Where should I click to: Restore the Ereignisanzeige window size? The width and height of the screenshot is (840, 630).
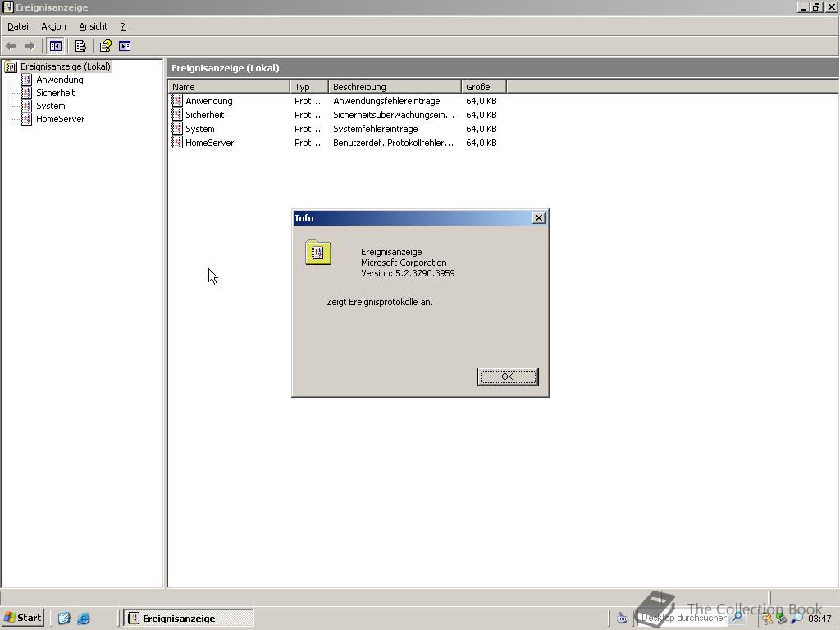click(x=816, y=7)
